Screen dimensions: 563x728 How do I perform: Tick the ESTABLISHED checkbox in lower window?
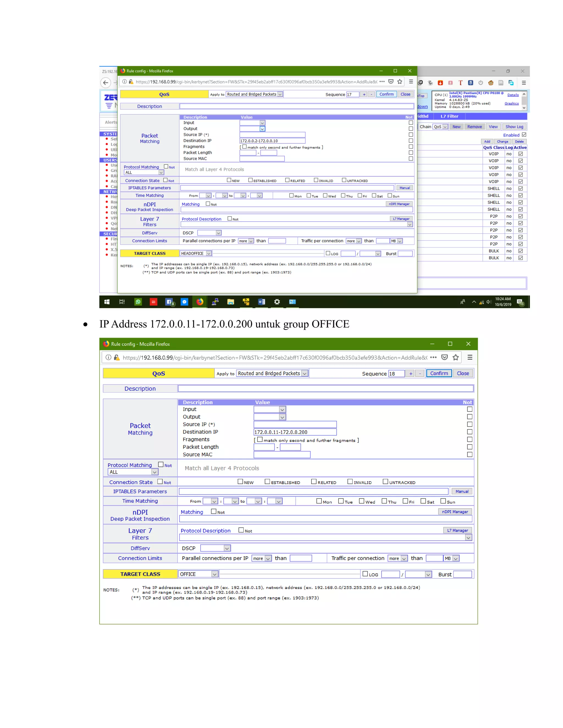point(267,481)
